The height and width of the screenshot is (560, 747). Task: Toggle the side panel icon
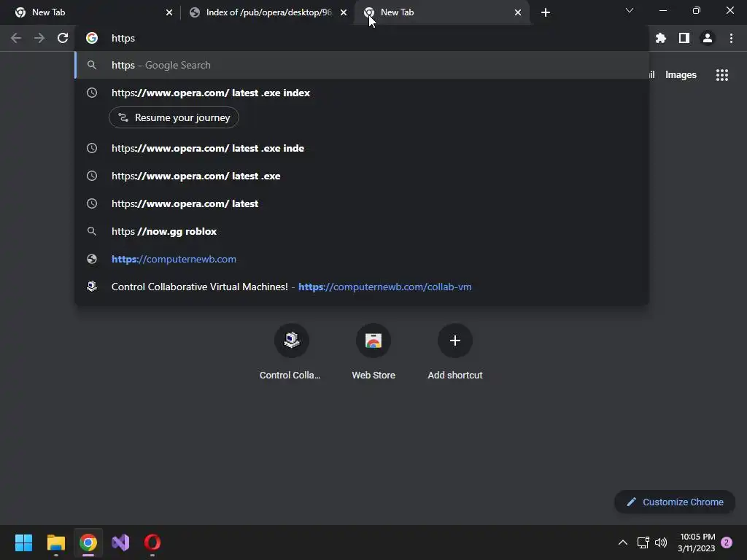(x=684, y=38)
